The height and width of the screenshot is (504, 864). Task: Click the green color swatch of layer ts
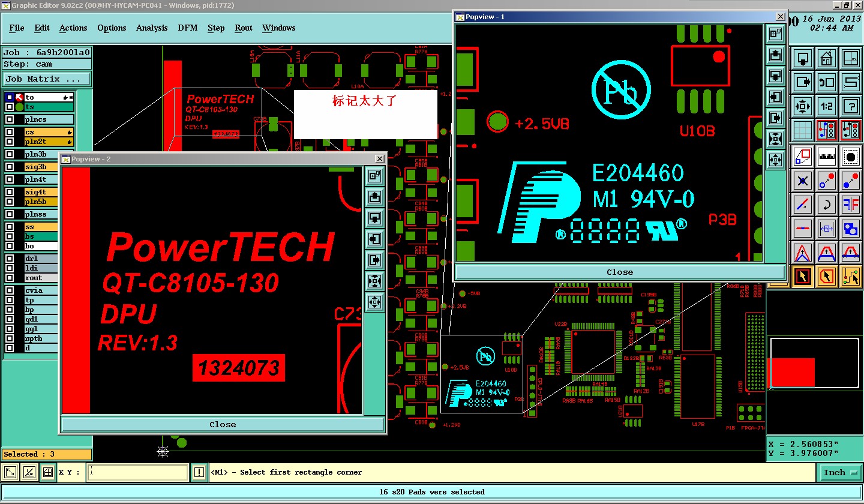pos(19,107)
